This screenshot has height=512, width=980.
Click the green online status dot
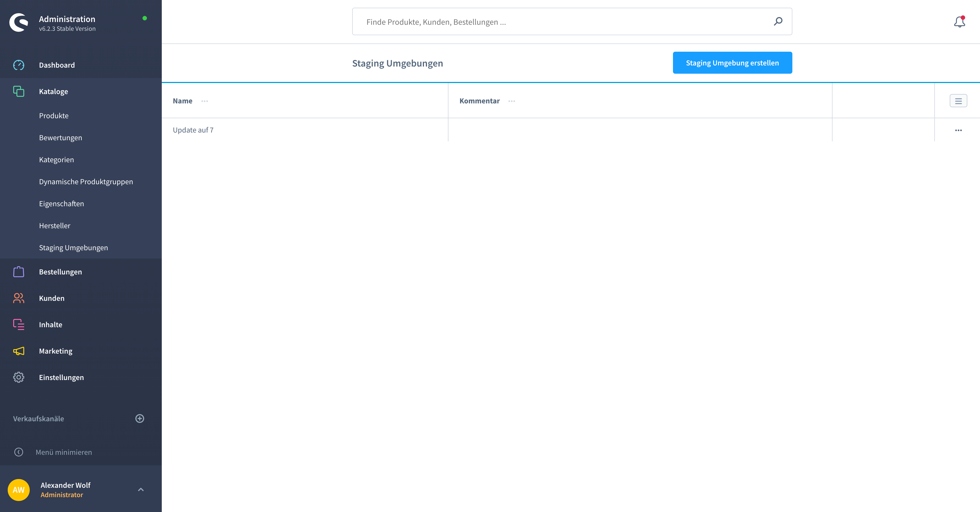pos(144,18)
